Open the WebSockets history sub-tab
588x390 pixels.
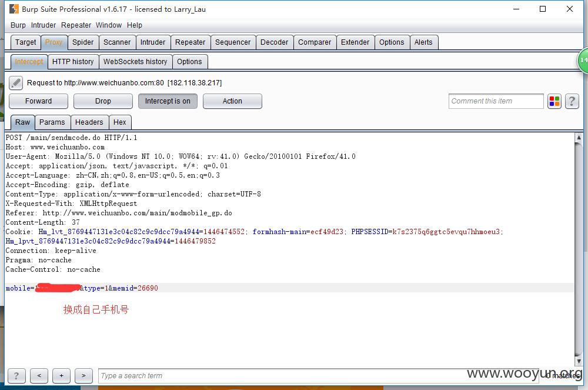[x=135, y=62]
